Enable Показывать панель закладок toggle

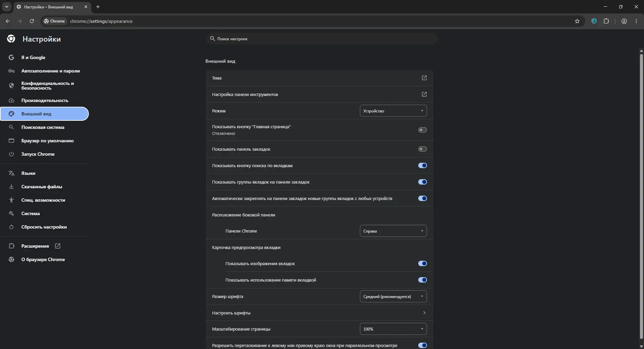point(423,149)
